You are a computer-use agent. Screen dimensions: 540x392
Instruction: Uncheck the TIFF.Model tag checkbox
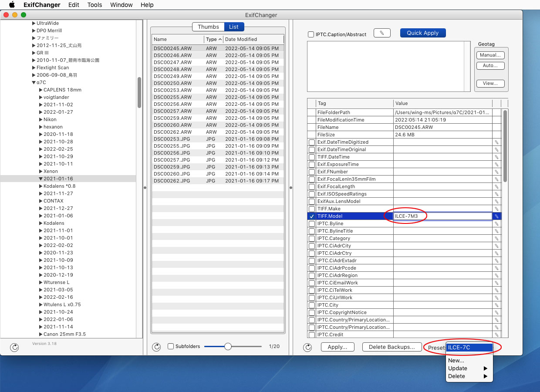(x=312, y=216)
